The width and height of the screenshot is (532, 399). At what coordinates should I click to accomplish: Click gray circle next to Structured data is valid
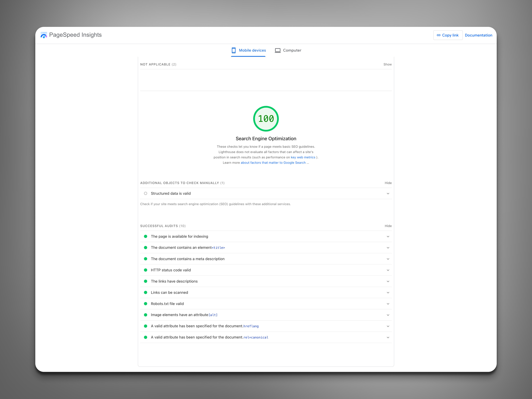[145, 193]
